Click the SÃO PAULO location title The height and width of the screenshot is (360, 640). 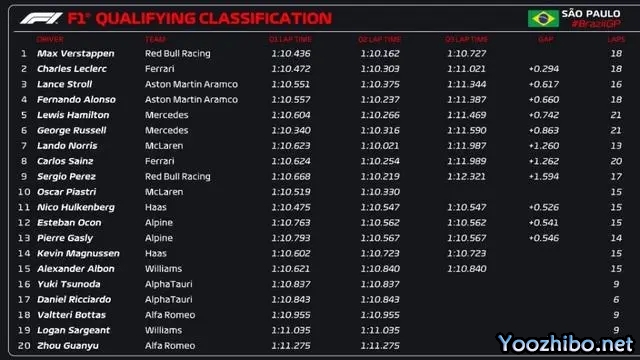coord(591,13)
